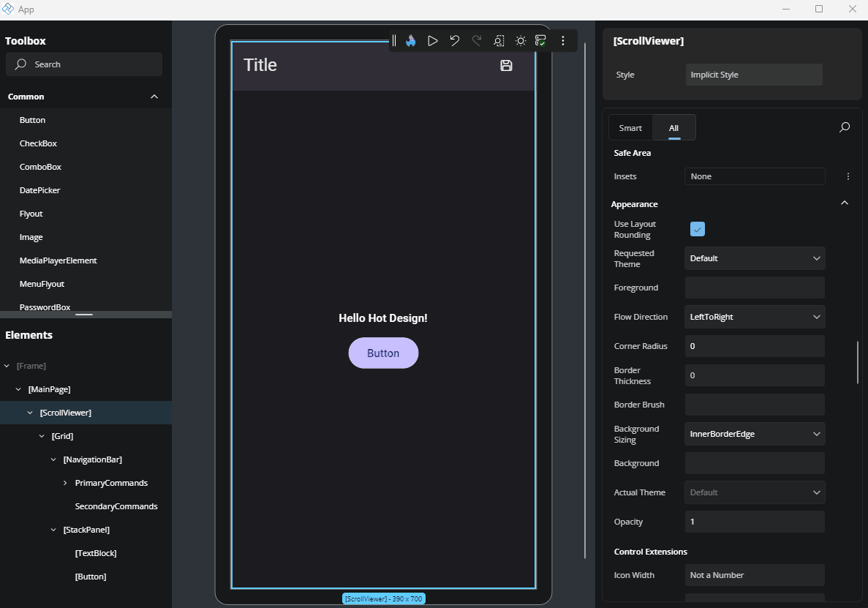
Task: Click the theme brightness icon
Action: (x=521, y=40)
